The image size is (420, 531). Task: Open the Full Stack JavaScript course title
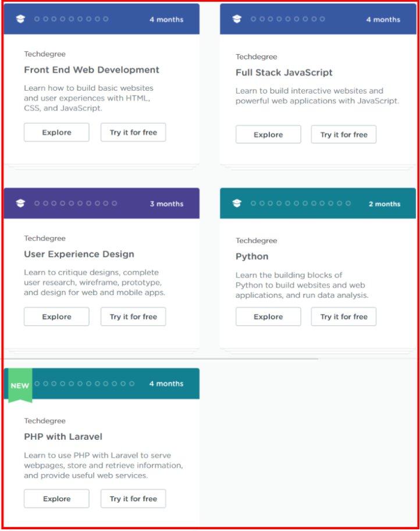coord(284,73)
